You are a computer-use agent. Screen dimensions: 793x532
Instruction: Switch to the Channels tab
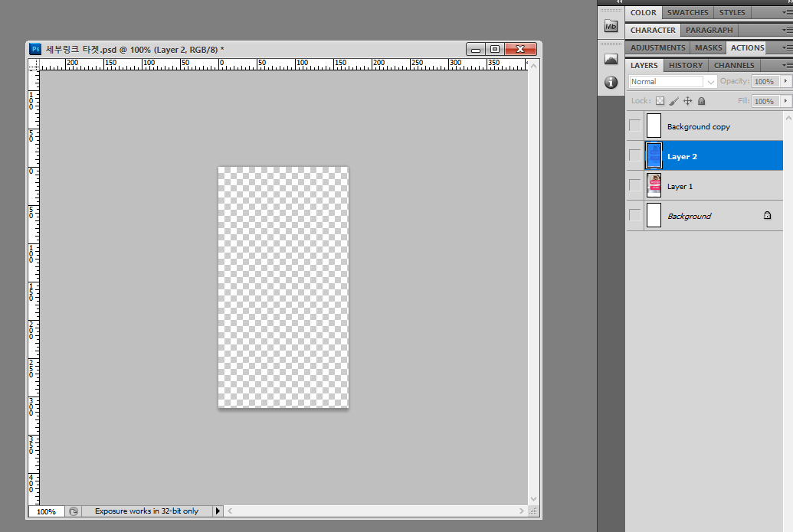[734, 66]
